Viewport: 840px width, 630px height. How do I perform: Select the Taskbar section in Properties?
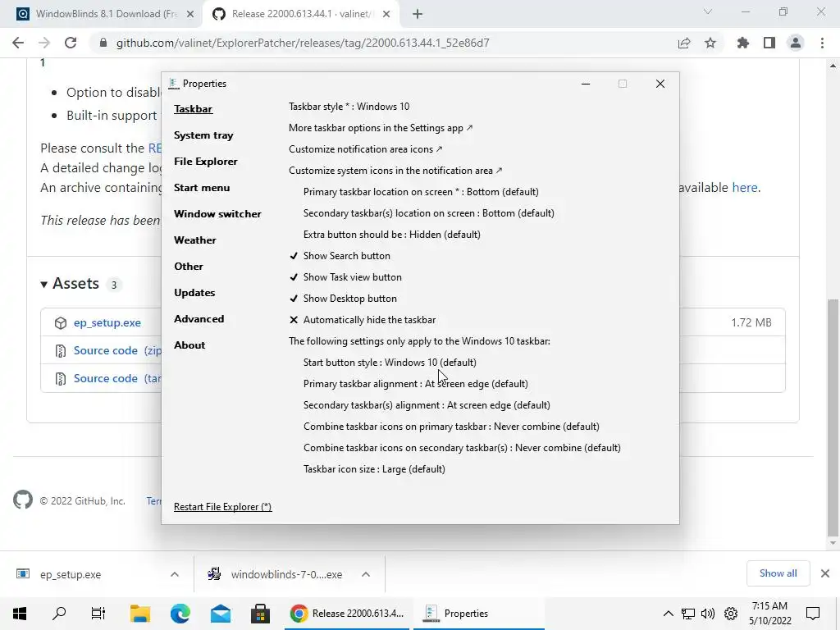point(193,109)
